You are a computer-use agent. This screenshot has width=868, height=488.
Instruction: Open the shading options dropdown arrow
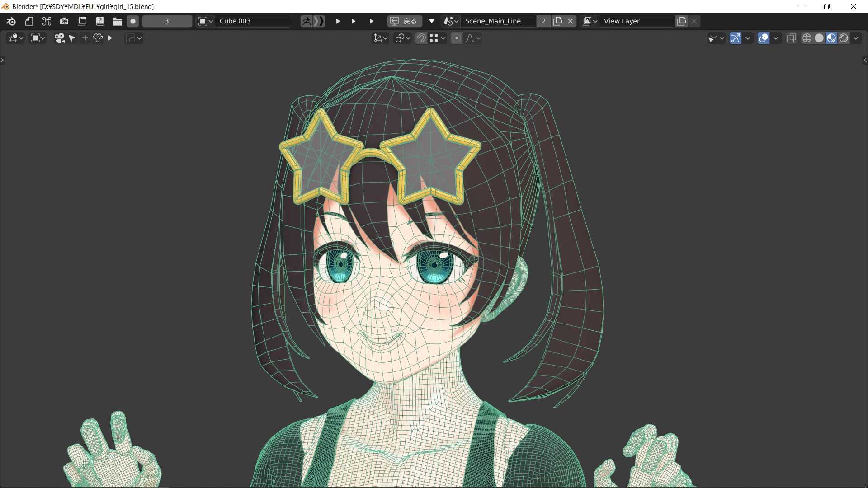pyautogui.click(x=856, y=38)
